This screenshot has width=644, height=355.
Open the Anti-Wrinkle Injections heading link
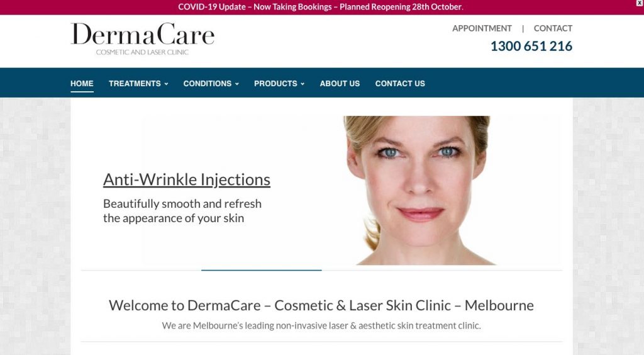point(186,179)
